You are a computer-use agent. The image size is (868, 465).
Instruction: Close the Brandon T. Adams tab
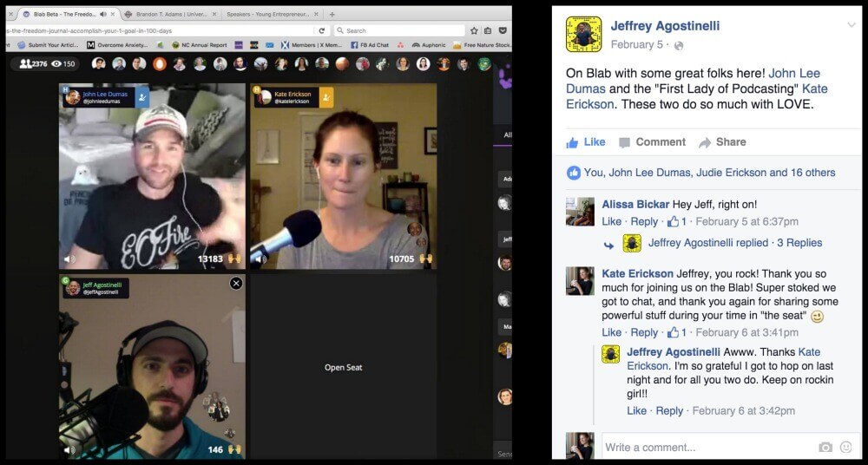(214, 15)
